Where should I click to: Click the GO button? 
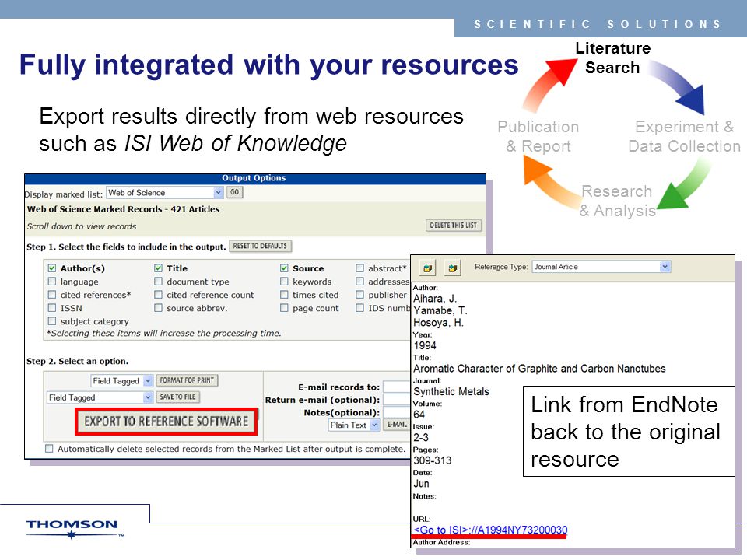point(234,192)
